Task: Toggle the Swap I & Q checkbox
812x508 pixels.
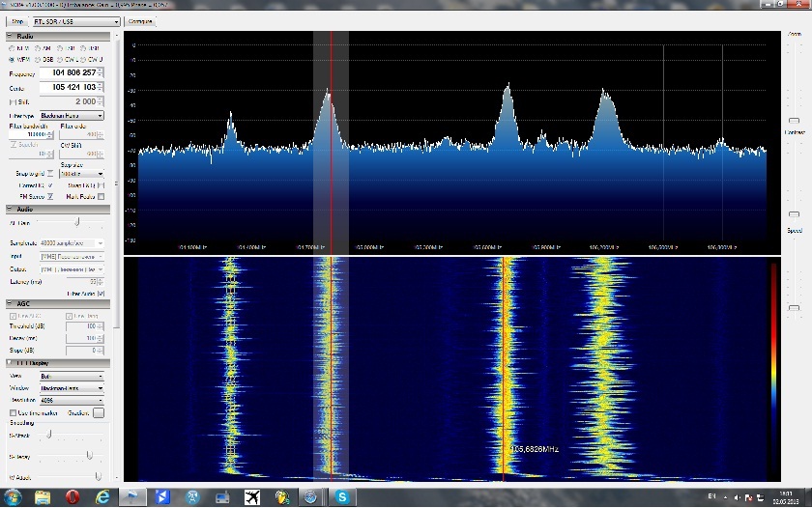Action: [x=101, y=185]
